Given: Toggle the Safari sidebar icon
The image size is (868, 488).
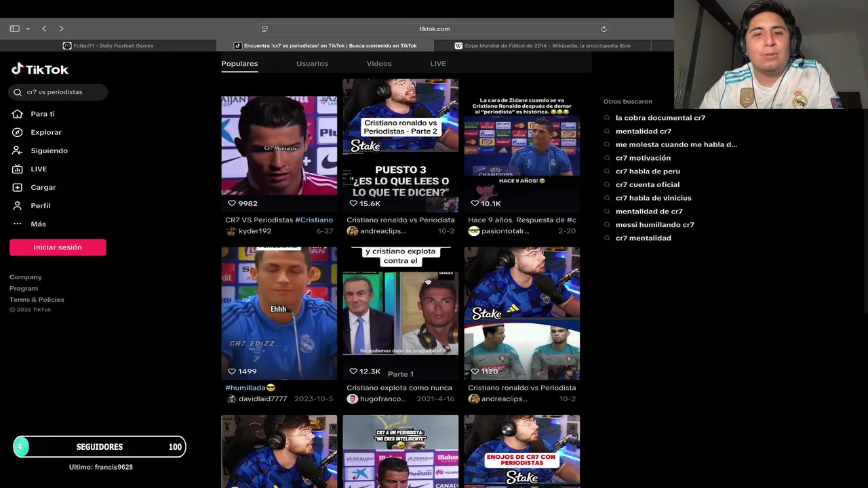Looking at the screenshot, I should point(14,28).
